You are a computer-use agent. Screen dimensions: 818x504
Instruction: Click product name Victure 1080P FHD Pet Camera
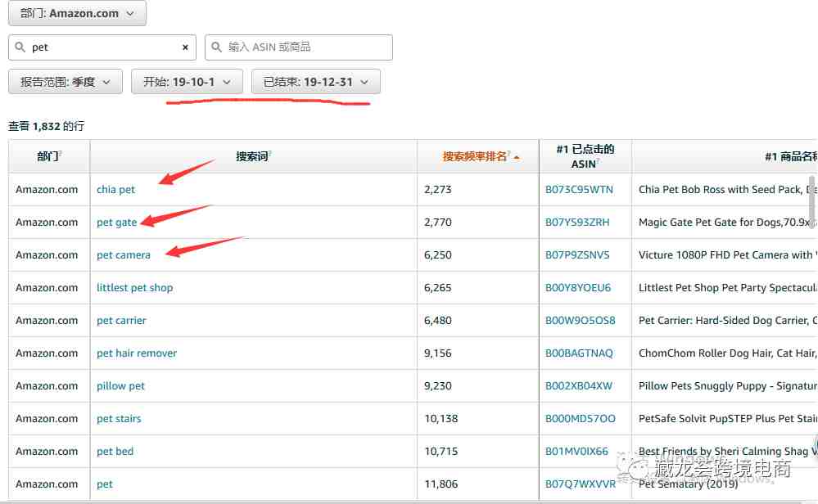(728, 255)
